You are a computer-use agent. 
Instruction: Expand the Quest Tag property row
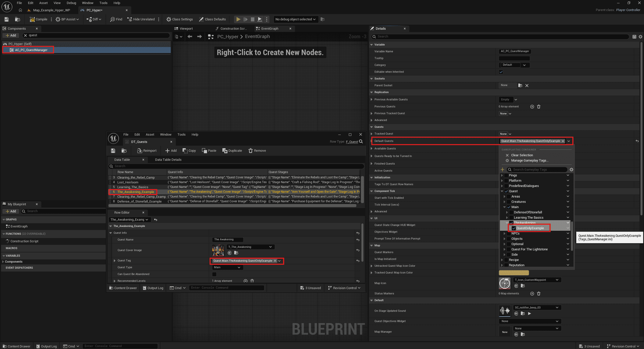(x=115, y=261)
